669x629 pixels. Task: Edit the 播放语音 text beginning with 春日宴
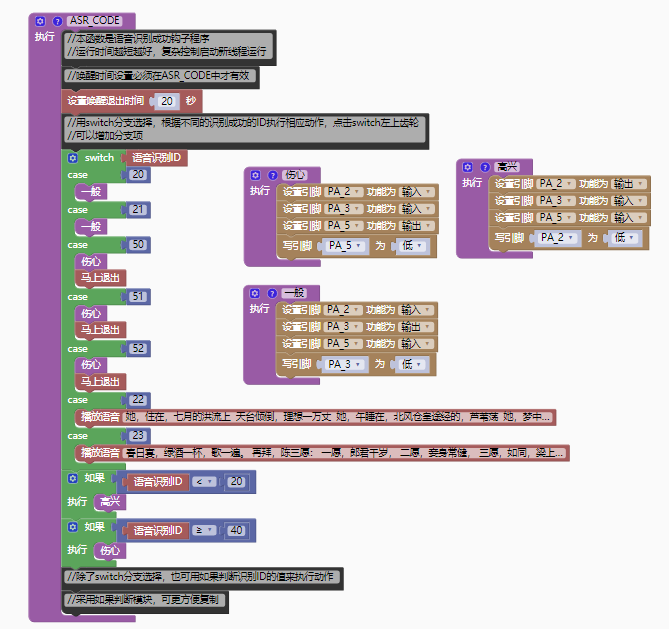click(345, 453)
